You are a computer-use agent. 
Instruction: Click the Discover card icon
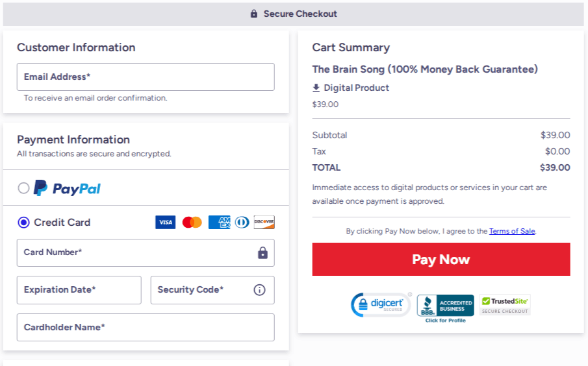point(264,223)
